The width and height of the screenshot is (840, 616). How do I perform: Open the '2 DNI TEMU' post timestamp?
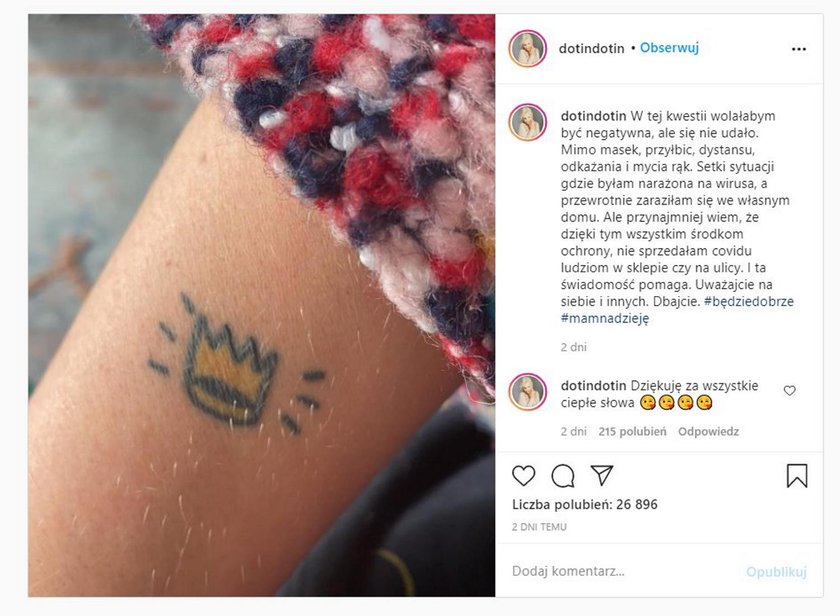tap(539, 527)
